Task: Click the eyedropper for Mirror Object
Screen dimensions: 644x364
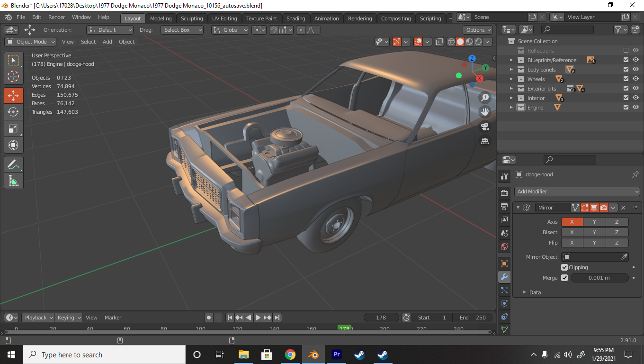Action: coord(624,257)
